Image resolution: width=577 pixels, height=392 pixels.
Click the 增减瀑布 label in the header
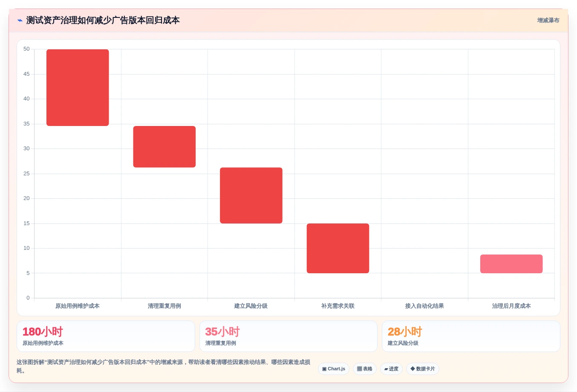click(548, 20)
